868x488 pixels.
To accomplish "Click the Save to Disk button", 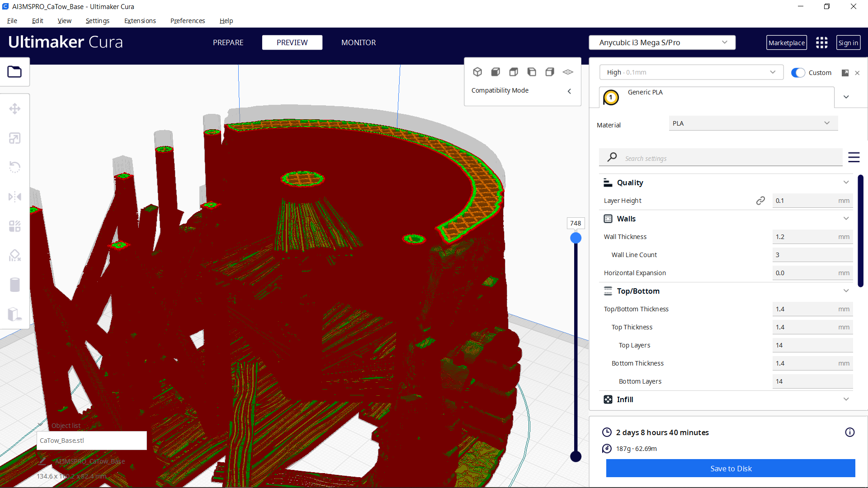I will (731, 468).
